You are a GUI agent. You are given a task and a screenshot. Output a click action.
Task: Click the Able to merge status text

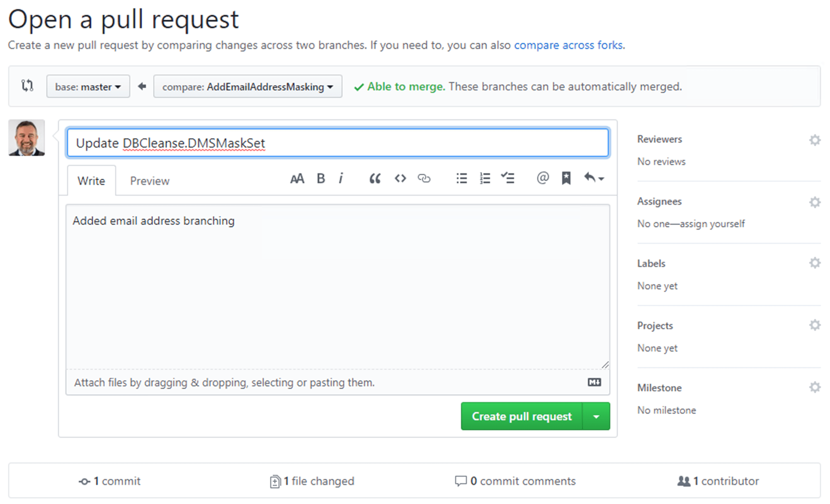tap(406, 87)
